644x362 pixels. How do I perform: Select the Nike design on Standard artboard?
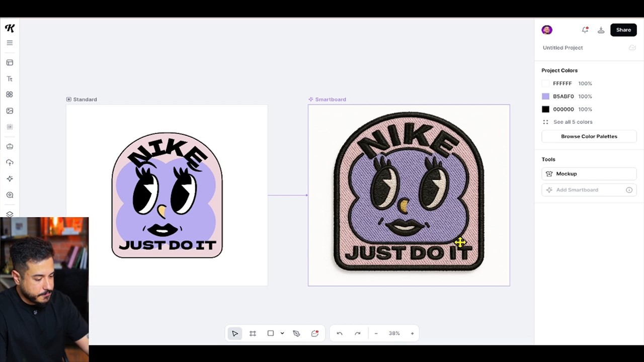[x=167, y=196]
